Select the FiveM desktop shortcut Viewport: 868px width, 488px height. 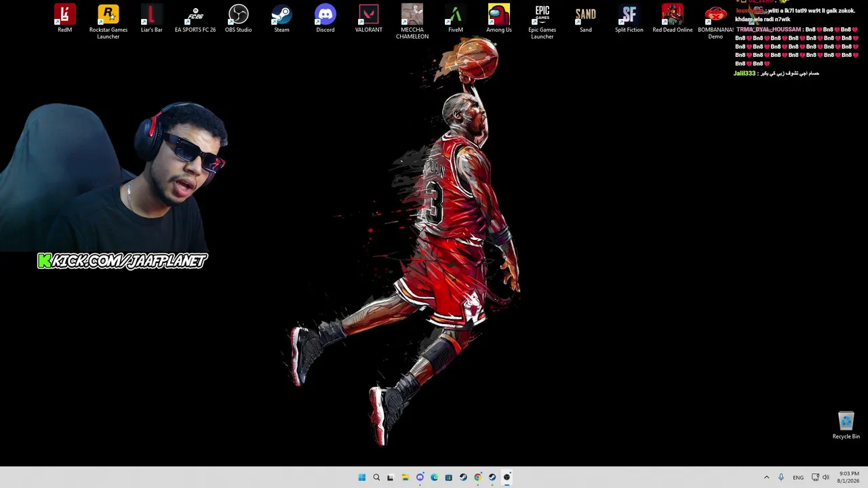tap(456, 19)
